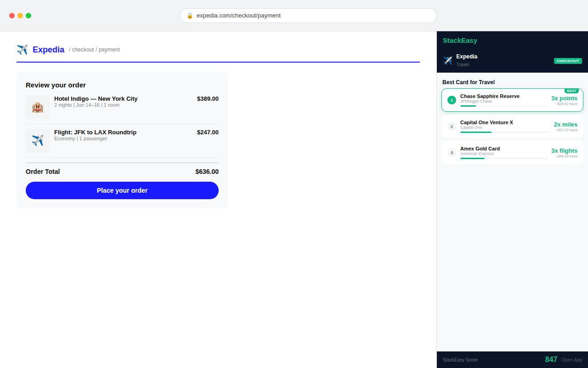Click the 3x points reward text
588x368 pixels.
[564, 98]
